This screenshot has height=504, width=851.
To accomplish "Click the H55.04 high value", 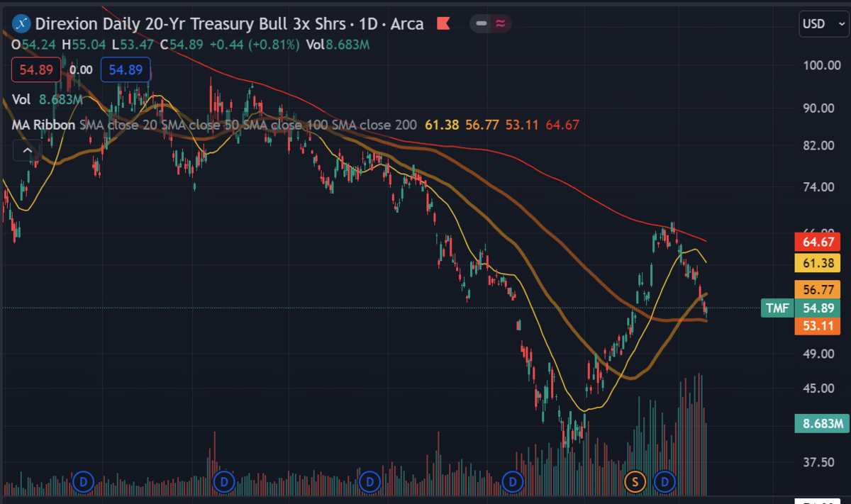I will click(x=84, y=44).
